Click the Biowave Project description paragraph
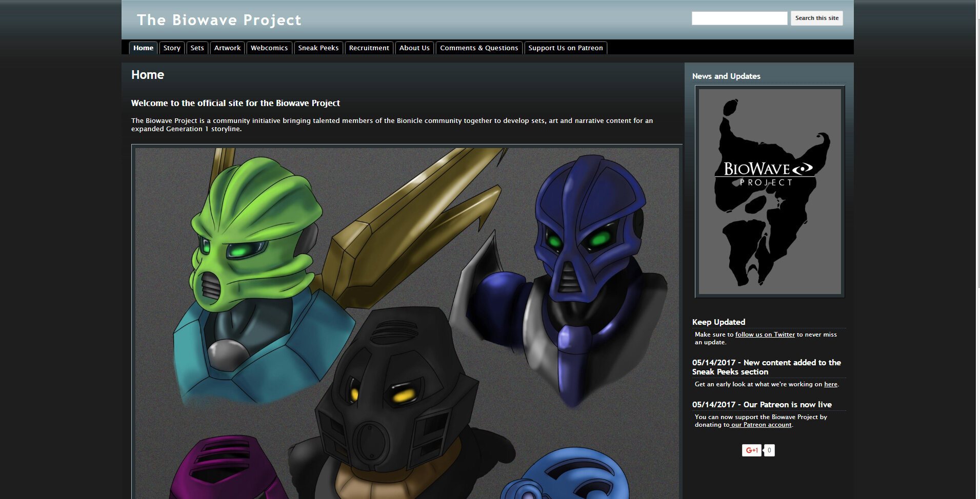 pos(392,124)
